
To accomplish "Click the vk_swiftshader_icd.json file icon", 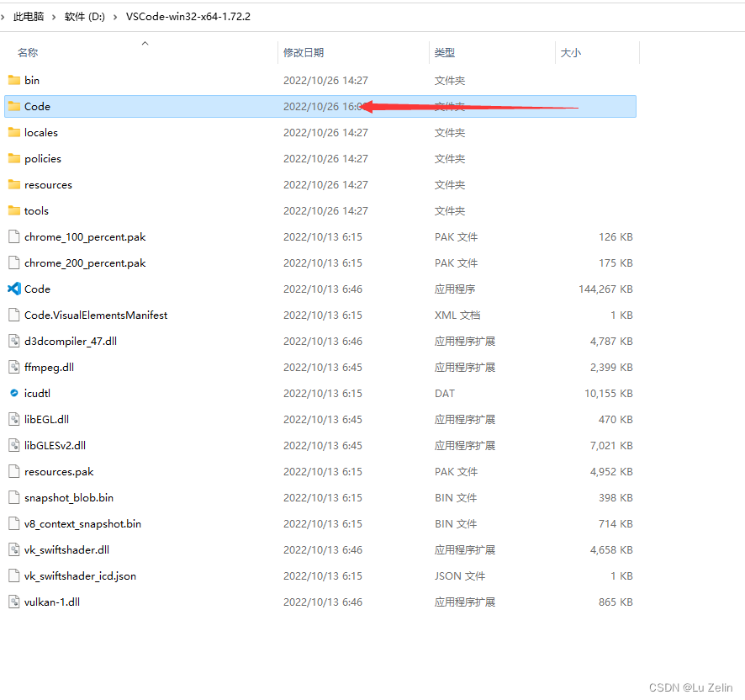I will (x=14, y=576).
